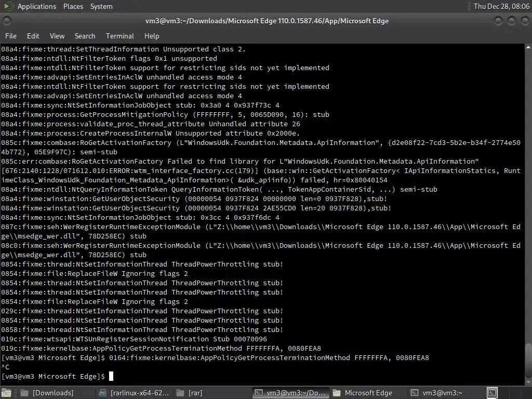532x399 pixels.
Task: Click the 'NtFilterToken flags 0x1 unsupported' line
Action: tap(109, 58)
